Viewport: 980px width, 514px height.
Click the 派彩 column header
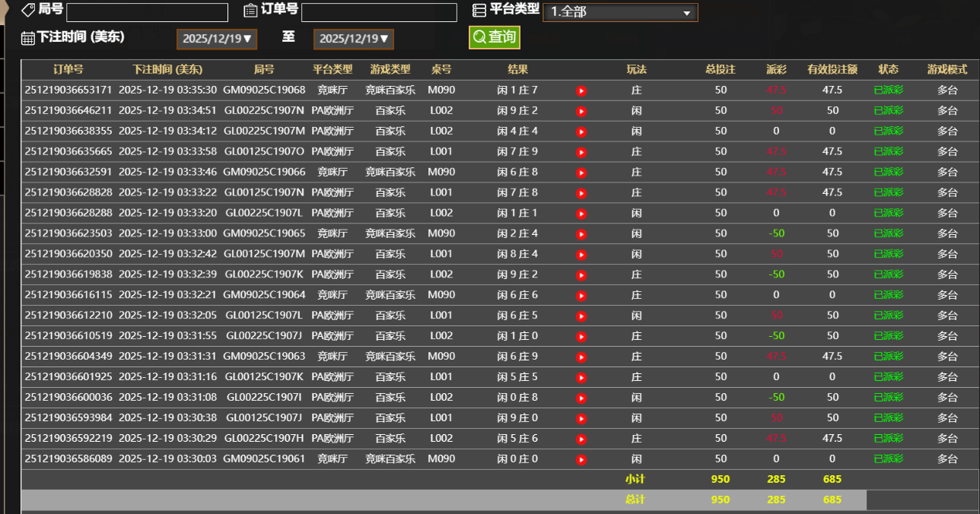[x=776, y=69]
